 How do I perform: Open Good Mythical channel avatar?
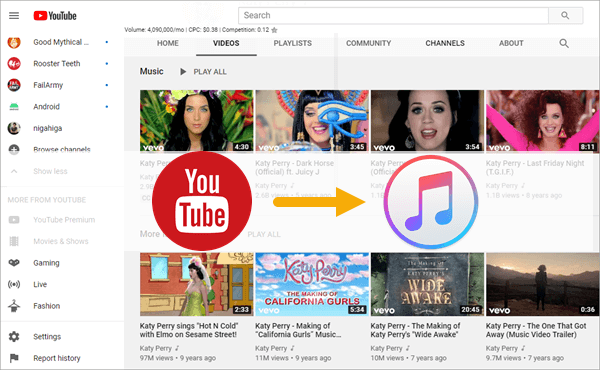click(x=14, y=42)
